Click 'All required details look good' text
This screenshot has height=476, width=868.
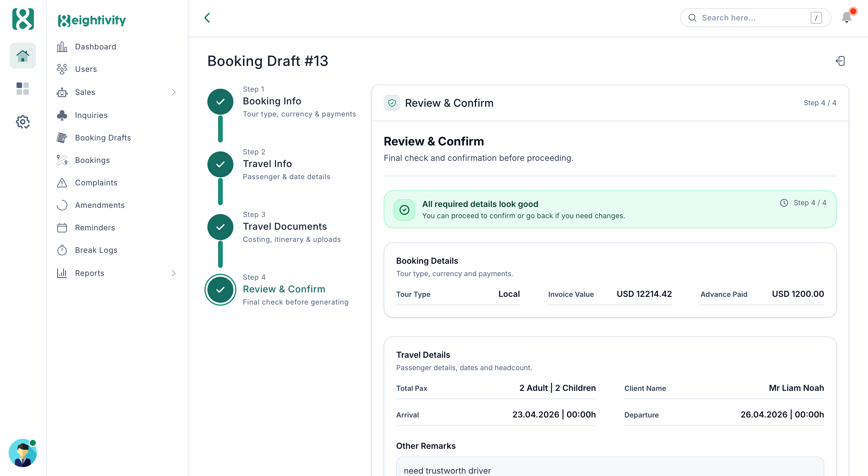480,204
